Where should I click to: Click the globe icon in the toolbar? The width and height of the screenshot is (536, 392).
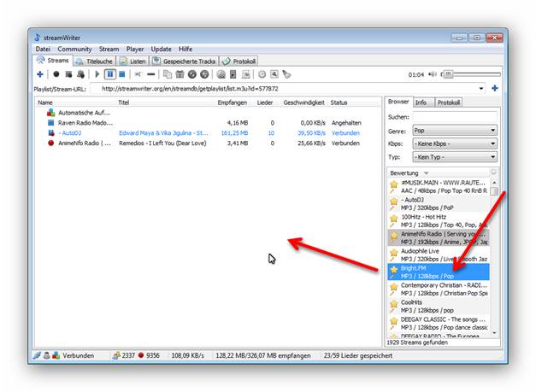tap(221, 74)
